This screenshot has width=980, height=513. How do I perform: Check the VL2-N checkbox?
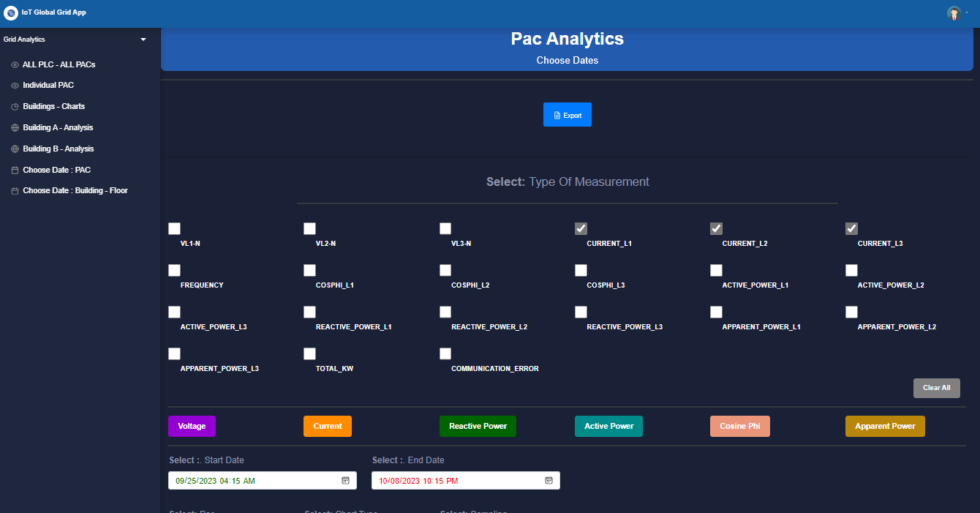(310, 229)
